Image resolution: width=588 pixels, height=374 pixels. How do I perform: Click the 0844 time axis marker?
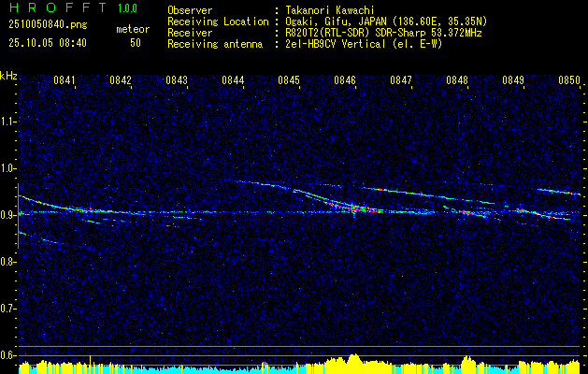coord(233,80)
